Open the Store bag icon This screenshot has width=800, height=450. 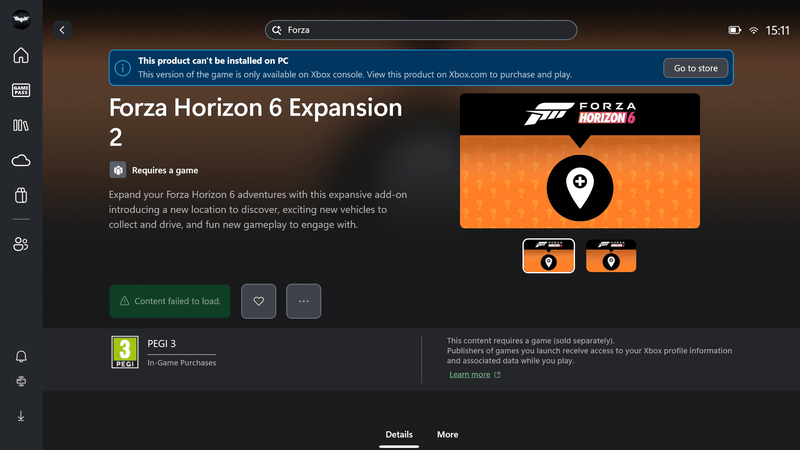tap(21, 195)
